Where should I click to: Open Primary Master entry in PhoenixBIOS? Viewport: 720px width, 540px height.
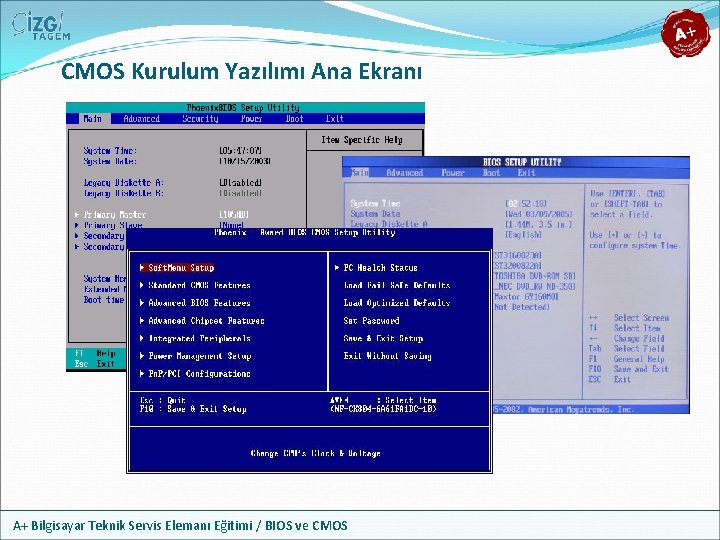[x=115, y=214]
